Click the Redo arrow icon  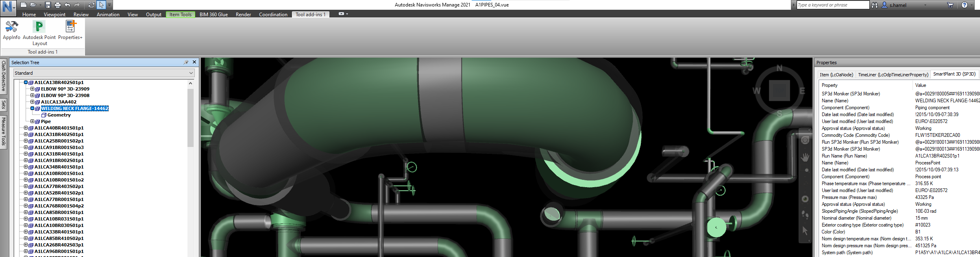(x=77, y=5)
